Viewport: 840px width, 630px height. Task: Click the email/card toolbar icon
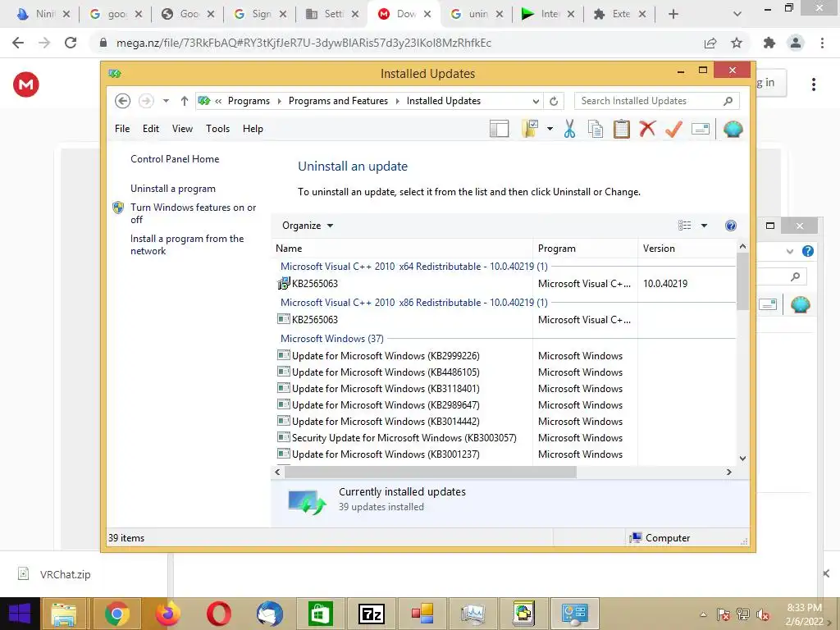coord(701,129)
